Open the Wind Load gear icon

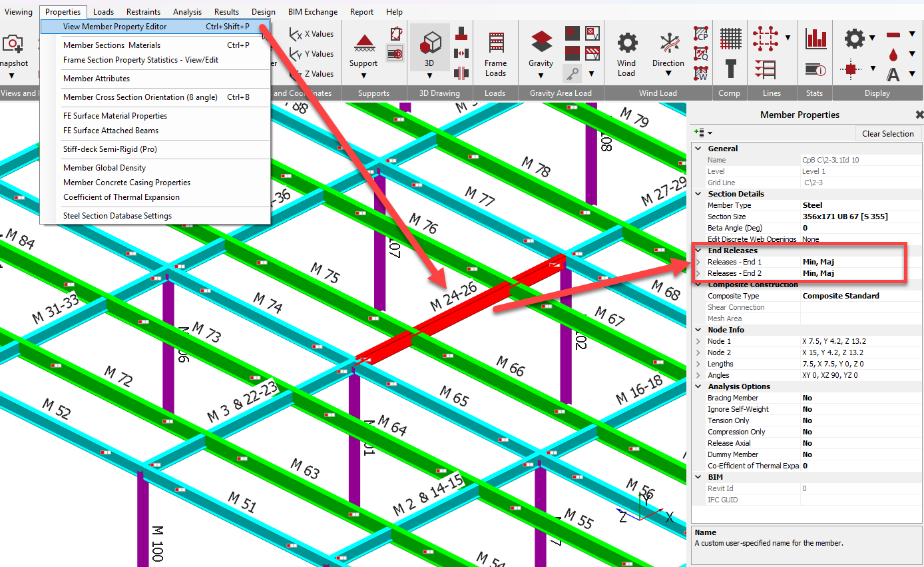coord(627,43)
